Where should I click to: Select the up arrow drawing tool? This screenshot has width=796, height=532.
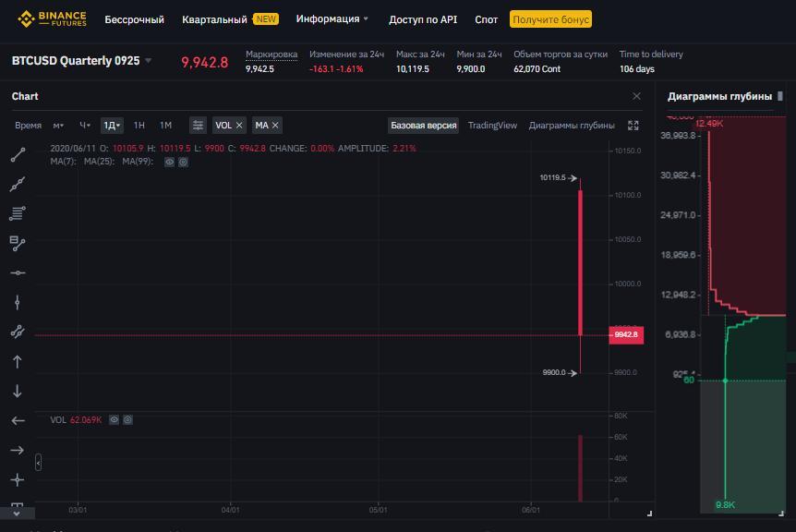[18, 361]
